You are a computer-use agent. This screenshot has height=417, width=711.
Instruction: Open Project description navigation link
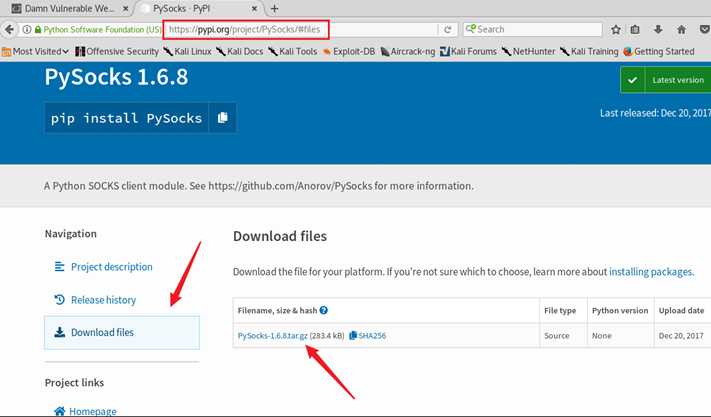point(112,267)
